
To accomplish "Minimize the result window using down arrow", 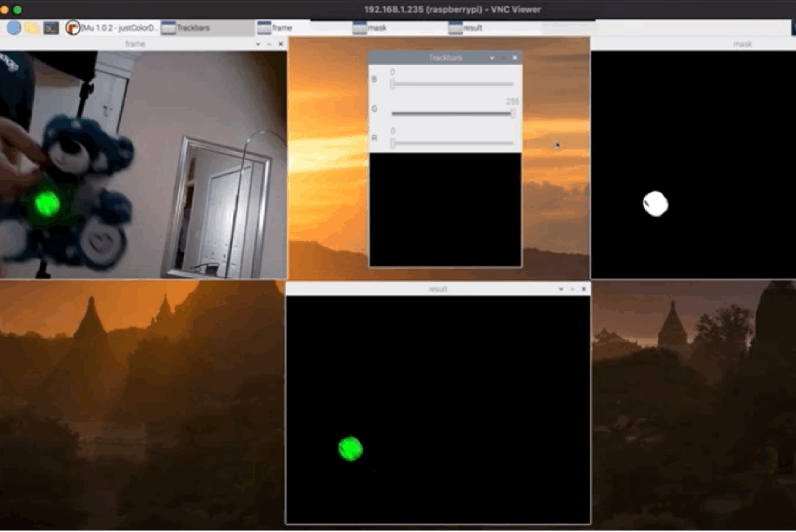I will pyautogui.click(x=561, y=290).
